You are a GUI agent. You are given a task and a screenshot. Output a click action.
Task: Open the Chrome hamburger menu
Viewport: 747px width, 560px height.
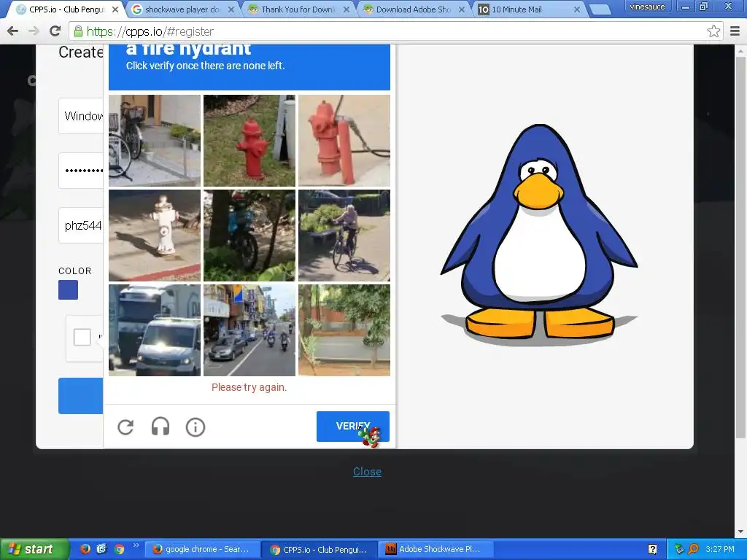coord(735,31)
